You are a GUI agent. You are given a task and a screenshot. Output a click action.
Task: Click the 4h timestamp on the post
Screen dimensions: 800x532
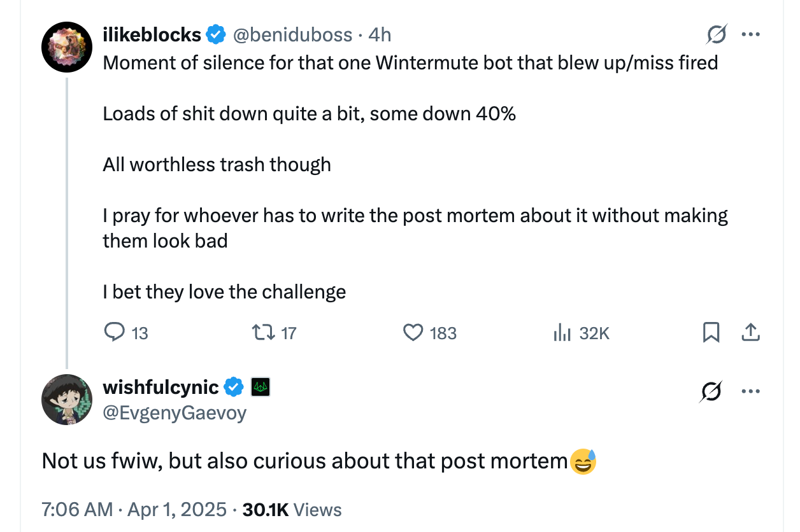pyautogui.click(x=380, y=34)
